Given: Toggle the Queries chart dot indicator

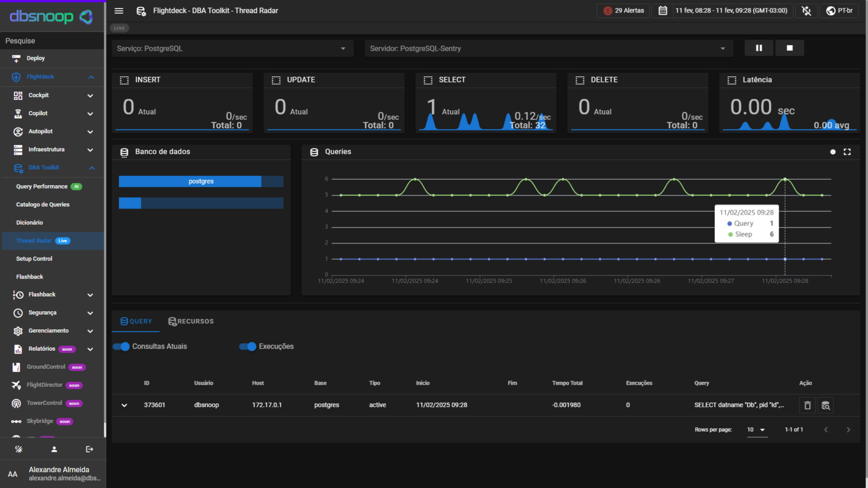Looking at the screenshot, I should pos(832,152).
